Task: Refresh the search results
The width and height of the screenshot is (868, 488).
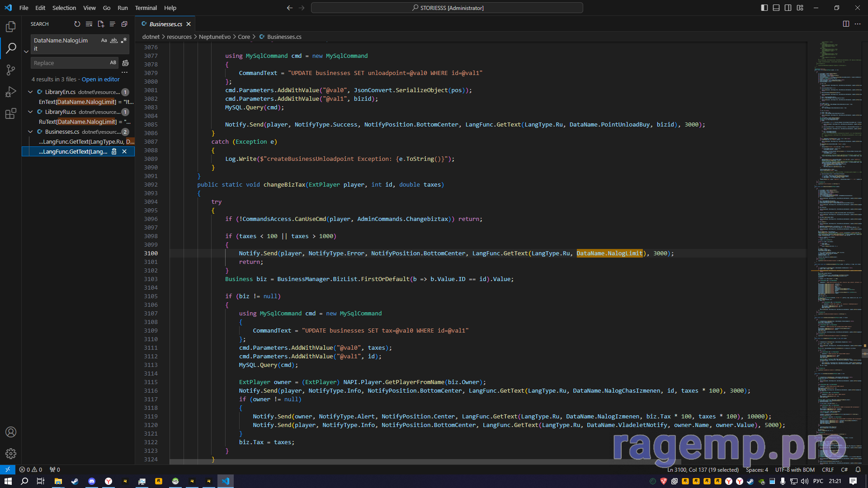Action: [77, 24]
